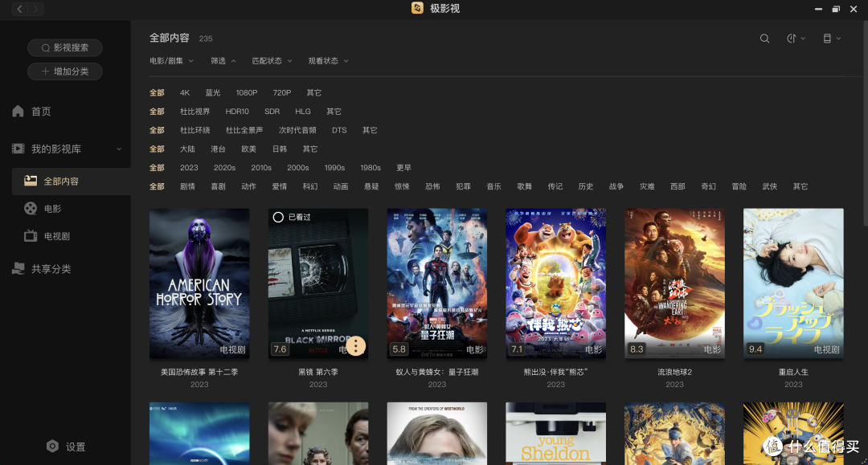Click the hexagon settings icon
Image resolution: width=868 pixels, height=465 pixels.
pos(52,447)
